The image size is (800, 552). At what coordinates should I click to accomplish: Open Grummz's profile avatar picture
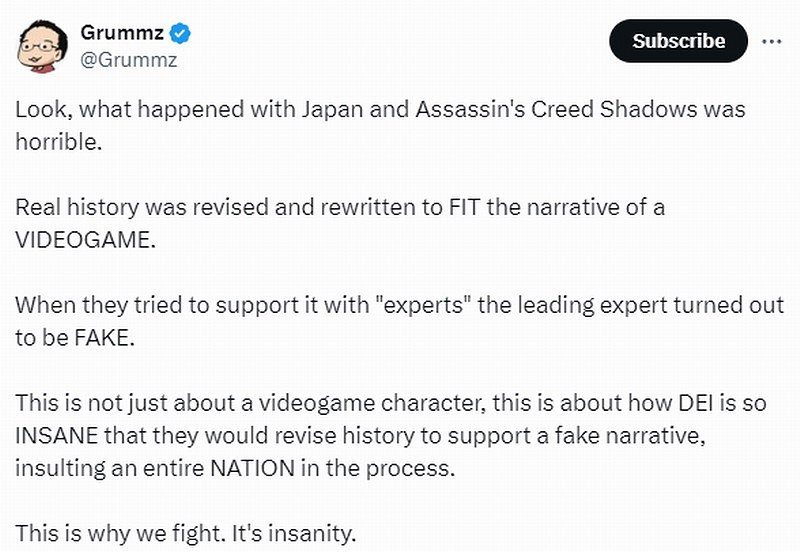point(38,45)
